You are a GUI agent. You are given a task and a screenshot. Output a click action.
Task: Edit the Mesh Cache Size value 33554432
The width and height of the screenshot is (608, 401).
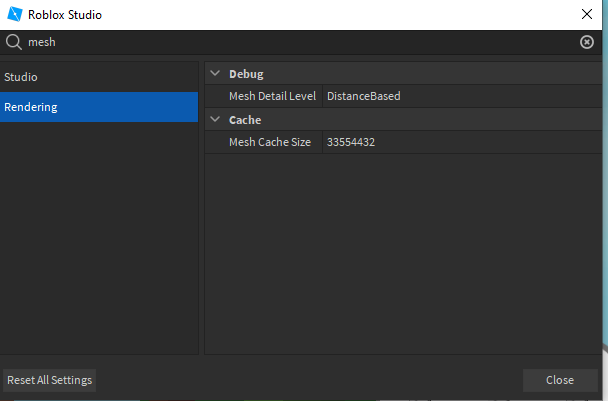462,142
